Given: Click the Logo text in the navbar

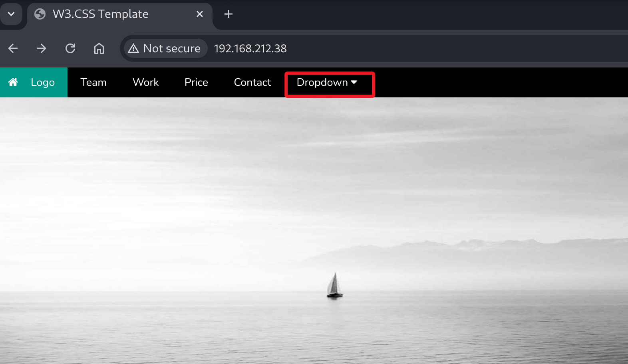Looking at the screenshot, I should [43, 83].
